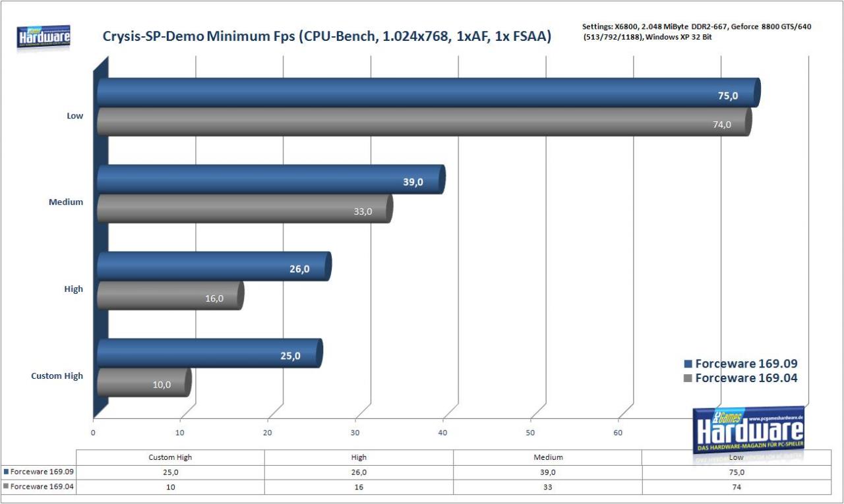Click the chart title Crysis-SP-Demo Minimum Fps
The image size is (844, 504).
click(327, 37)
